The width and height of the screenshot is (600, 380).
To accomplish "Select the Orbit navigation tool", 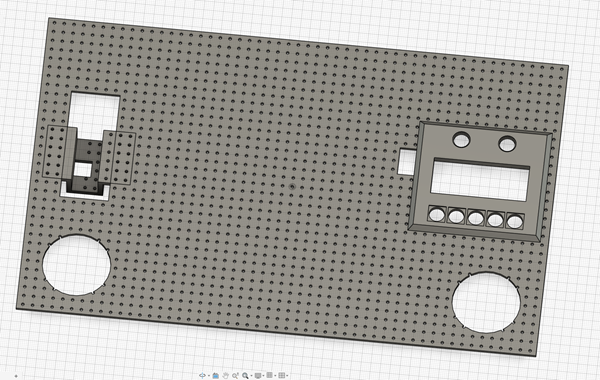I will point(202,375).
